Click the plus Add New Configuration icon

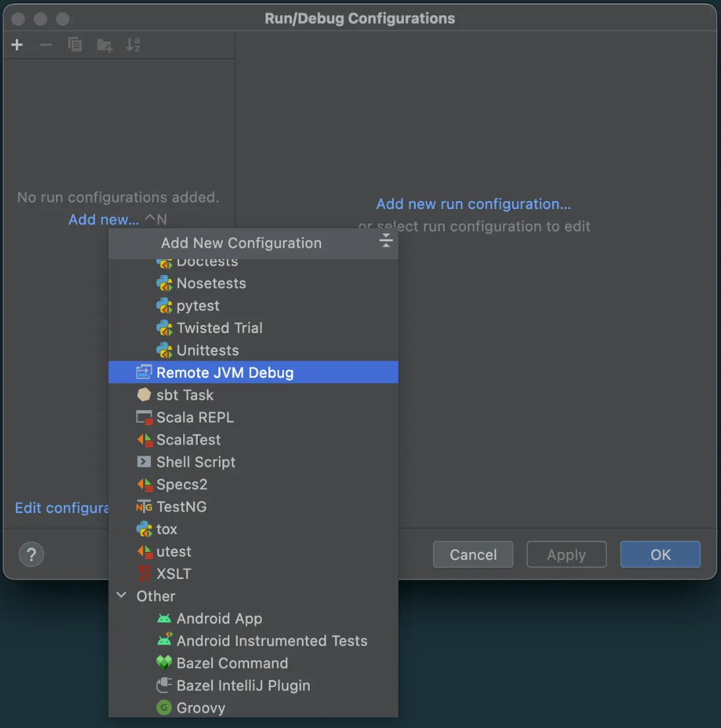pyautogui.click(x=17, y=45)
